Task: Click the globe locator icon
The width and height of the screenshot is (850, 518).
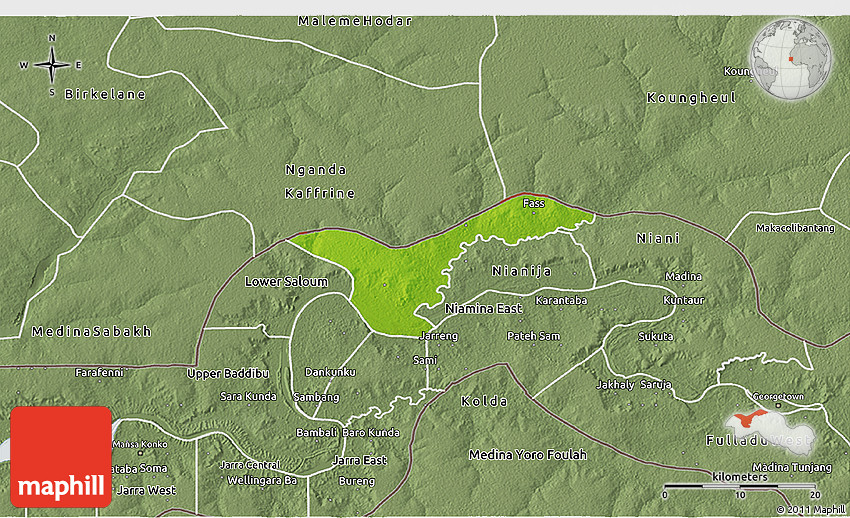Action: (x=790, y=59)
